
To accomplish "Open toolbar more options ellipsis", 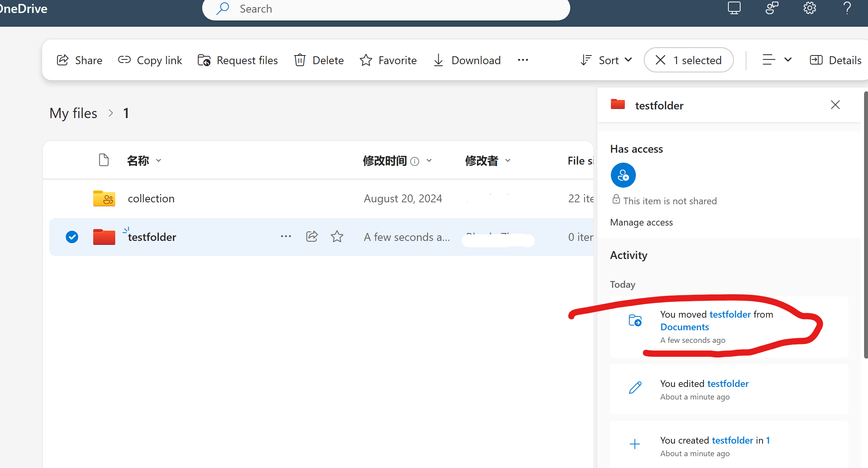I will coord(523,60).
